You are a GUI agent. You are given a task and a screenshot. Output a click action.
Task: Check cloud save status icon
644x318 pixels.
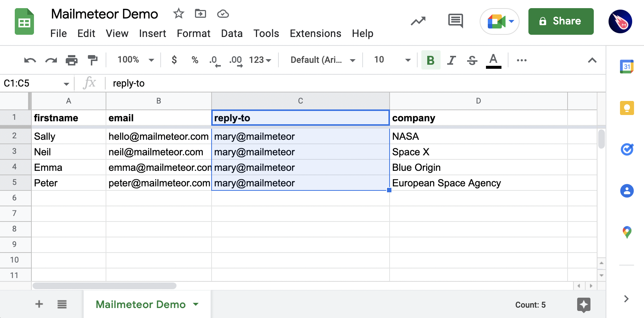point(223,14)
